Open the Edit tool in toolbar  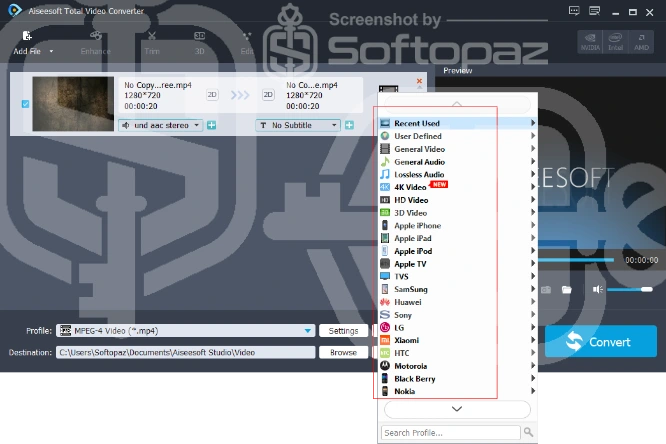[x=247, y=43]
